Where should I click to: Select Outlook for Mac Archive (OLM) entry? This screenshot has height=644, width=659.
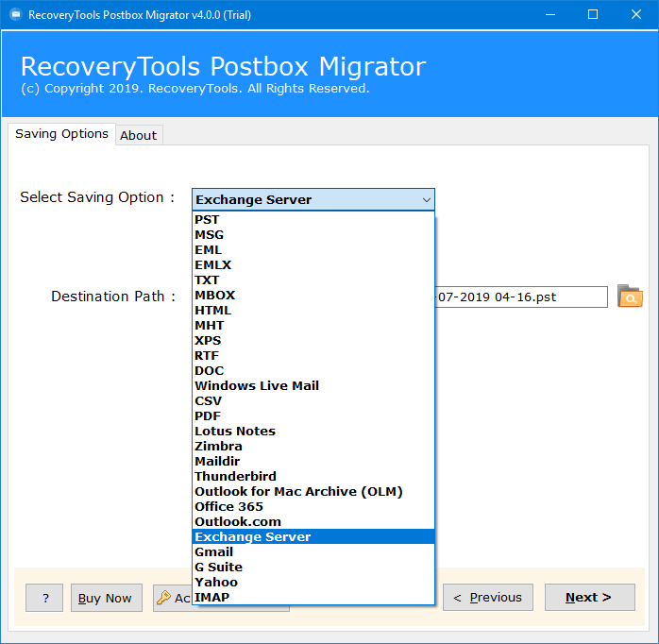[x=313, y=491]
